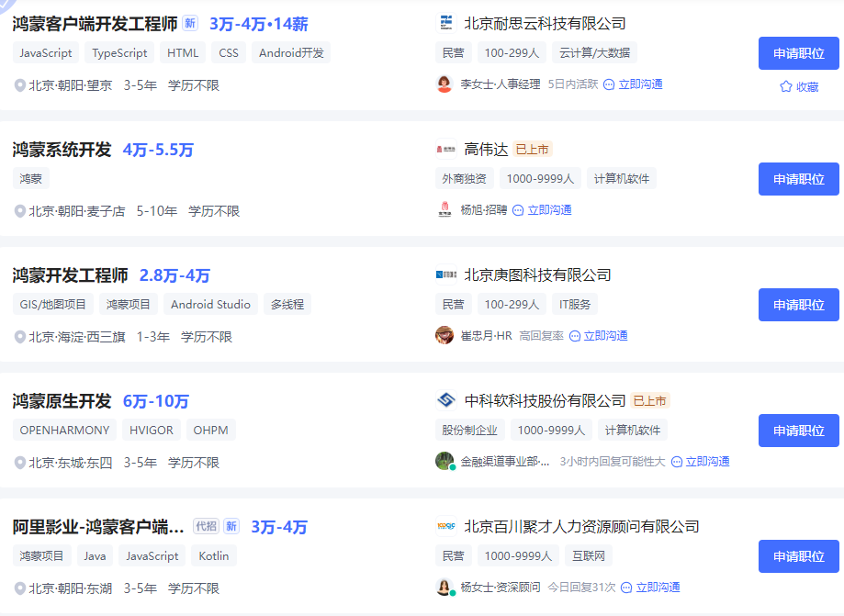Open 立即沟通 link with 崔忠月
844x616 pixels.
click(605, 336)
